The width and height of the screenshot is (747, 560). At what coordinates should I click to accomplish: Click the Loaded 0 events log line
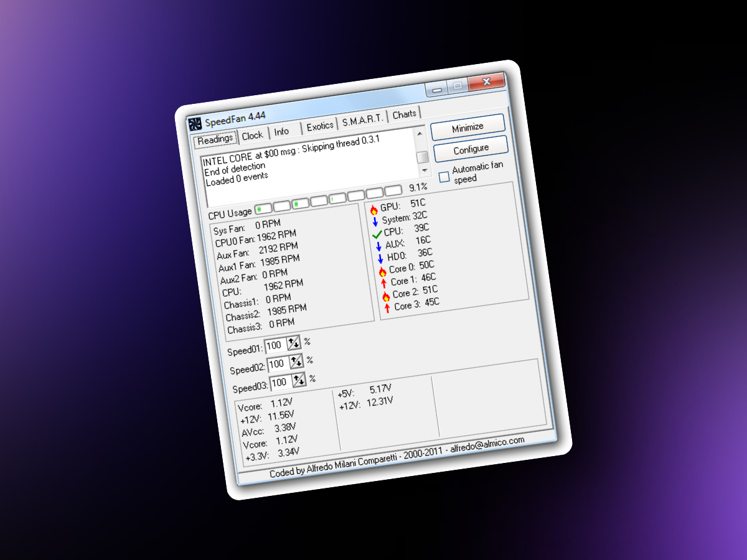point(237,178)
